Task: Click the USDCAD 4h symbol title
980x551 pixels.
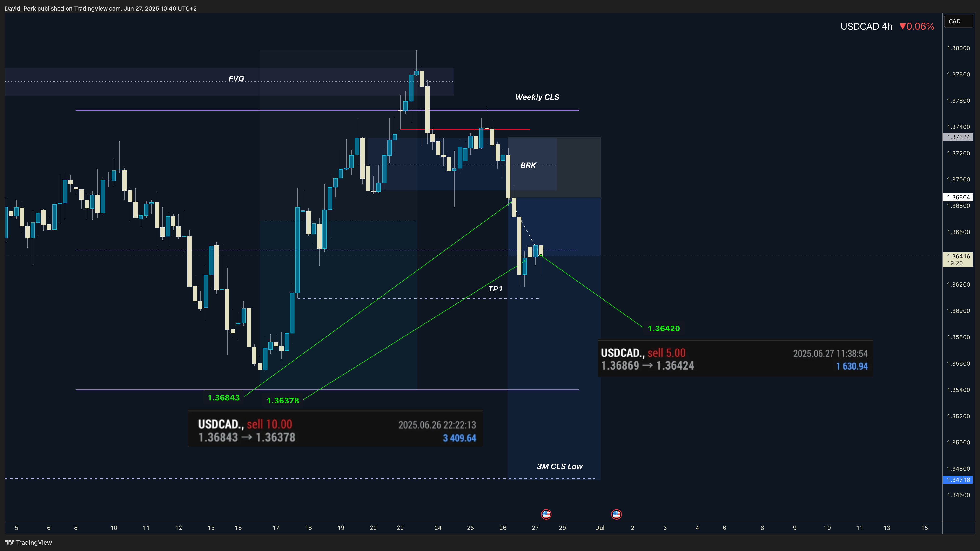Action: [866, 26]
